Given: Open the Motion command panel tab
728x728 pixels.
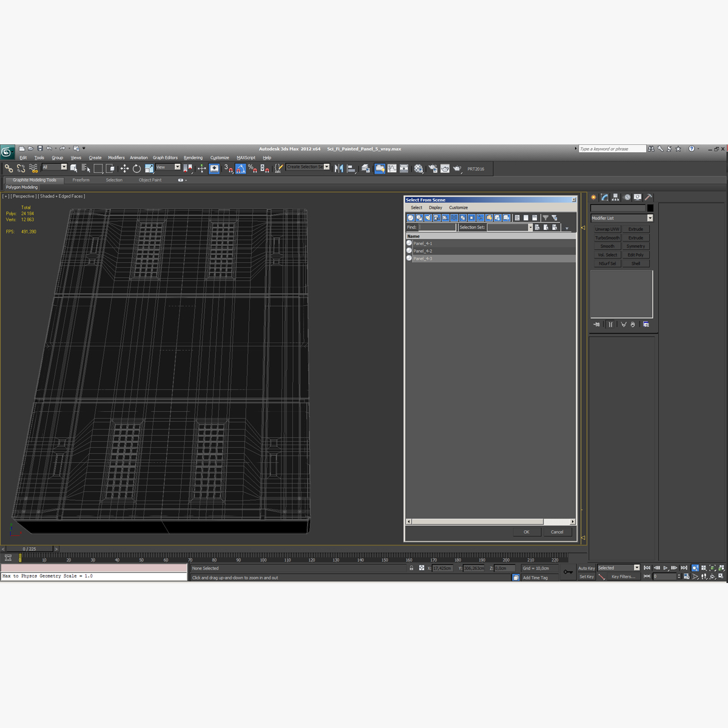Looking at the screenshot, I should tap(627, 197).
